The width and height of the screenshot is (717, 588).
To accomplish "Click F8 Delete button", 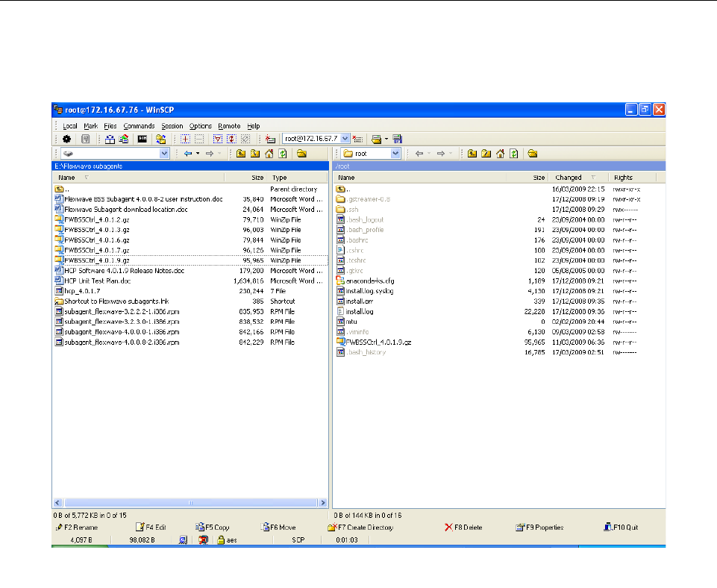I will coord(463,528).
